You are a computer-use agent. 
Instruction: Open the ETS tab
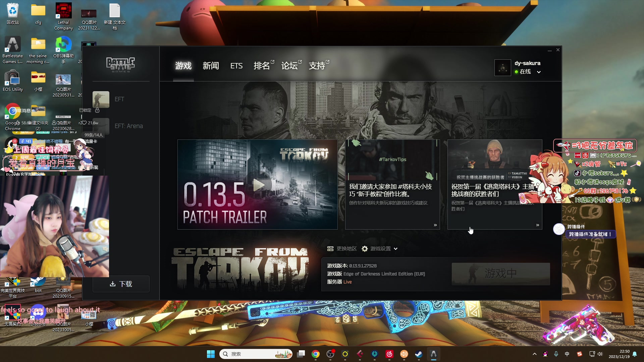(236, 66)
